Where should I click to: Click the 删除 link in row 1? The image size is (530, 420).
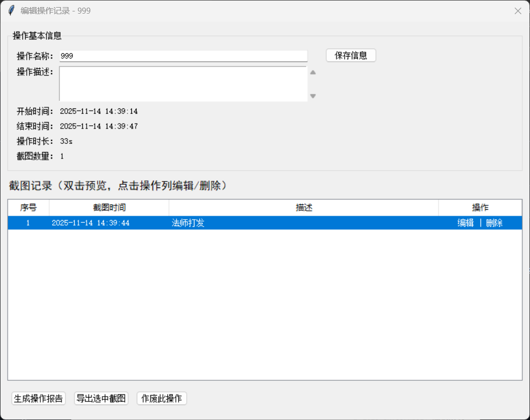(x=494, y=223)
